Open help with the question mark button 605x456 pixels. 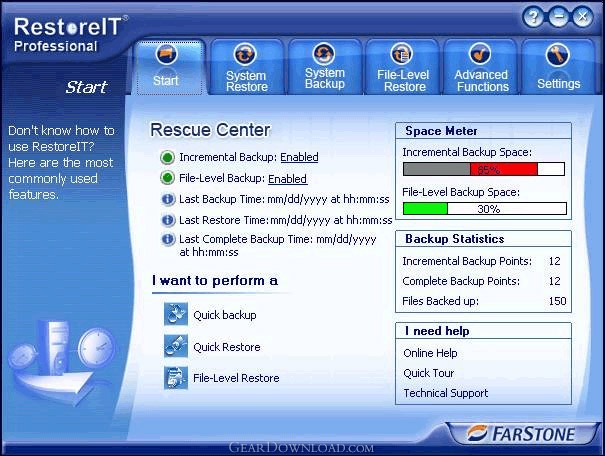[533, 17]
